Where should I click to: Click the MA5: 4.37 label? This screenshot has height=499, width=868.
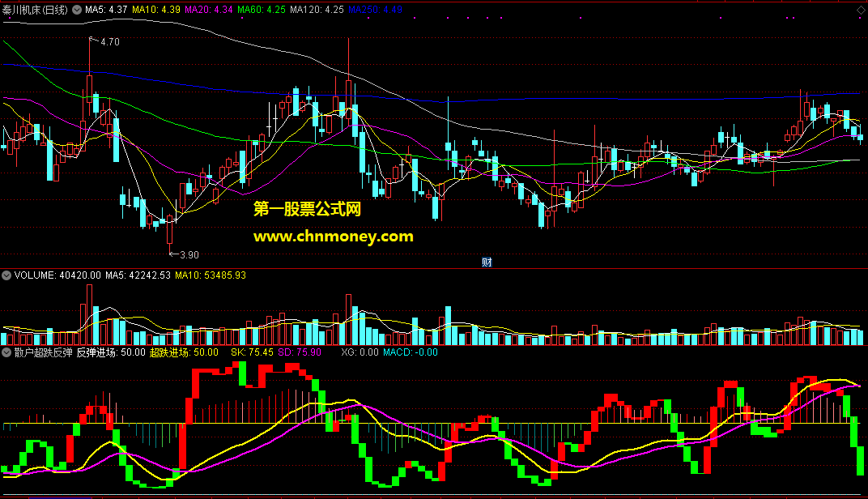click(106, 10)
